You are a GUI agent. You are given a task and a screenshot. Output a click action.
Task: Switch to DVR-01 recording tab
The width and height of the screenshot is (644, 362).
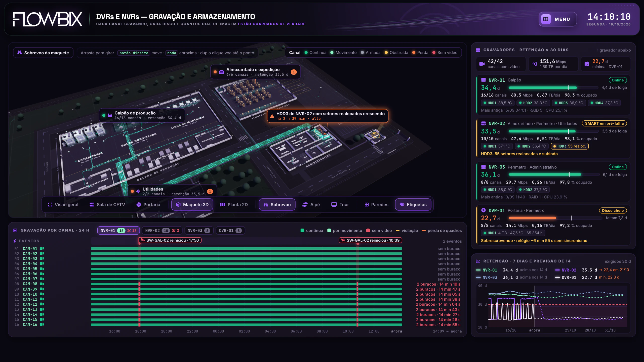pyautogui.click(x=230, y=231)
